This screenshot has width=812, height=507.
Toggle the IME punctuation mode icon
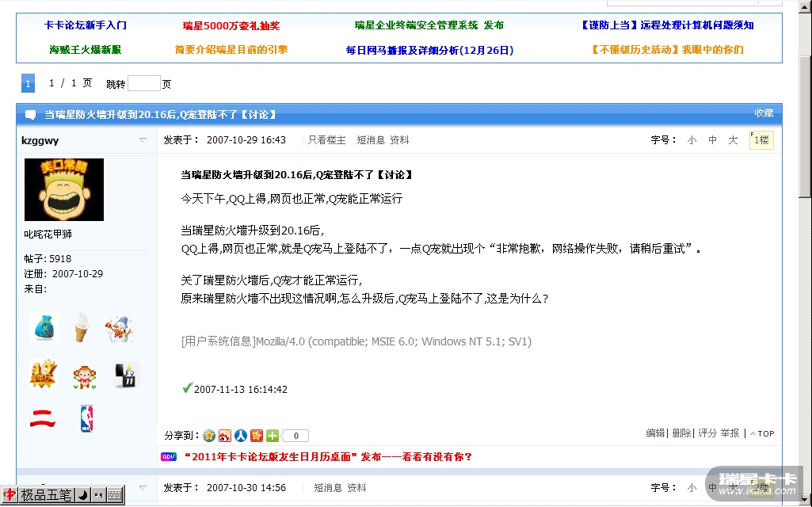tap(98, 495)
